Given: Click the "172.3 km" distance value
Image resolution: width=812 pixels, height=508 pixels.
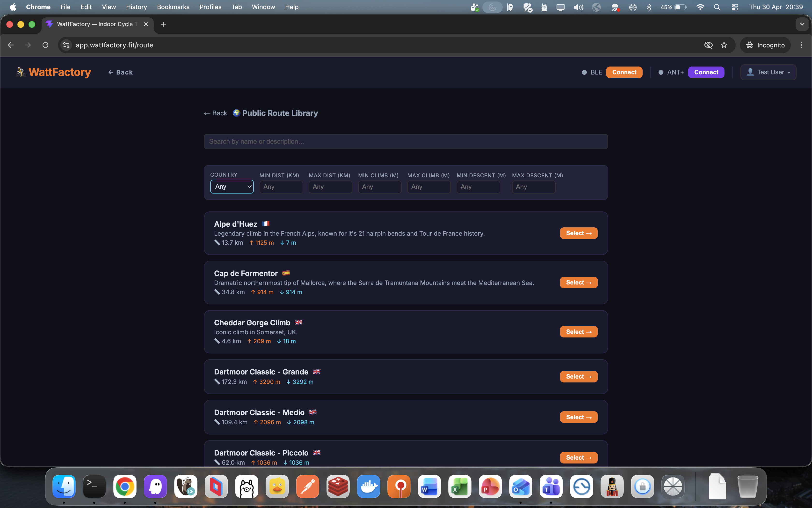Looking at the screenshot, I should [234, 382].
